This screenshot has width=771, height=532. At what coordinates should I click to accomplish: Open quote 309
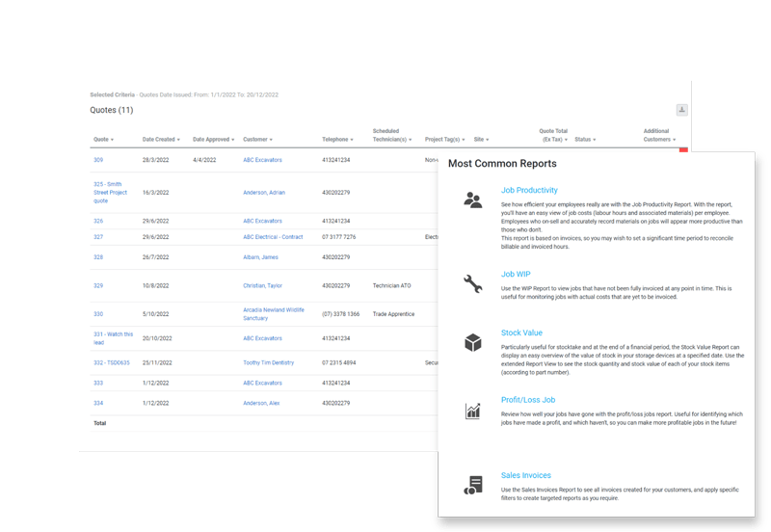98,160
